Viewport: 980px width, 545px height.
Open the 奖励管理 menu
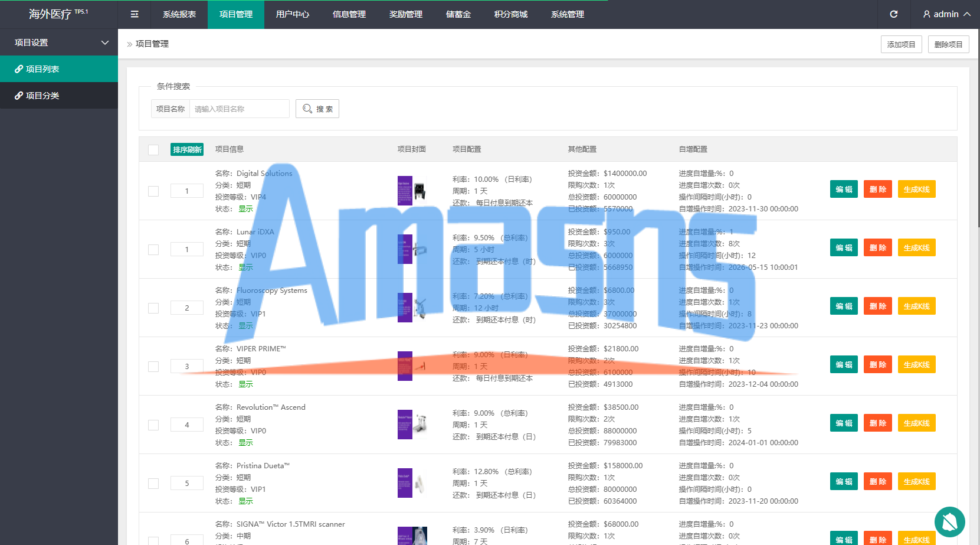point(406,14)
